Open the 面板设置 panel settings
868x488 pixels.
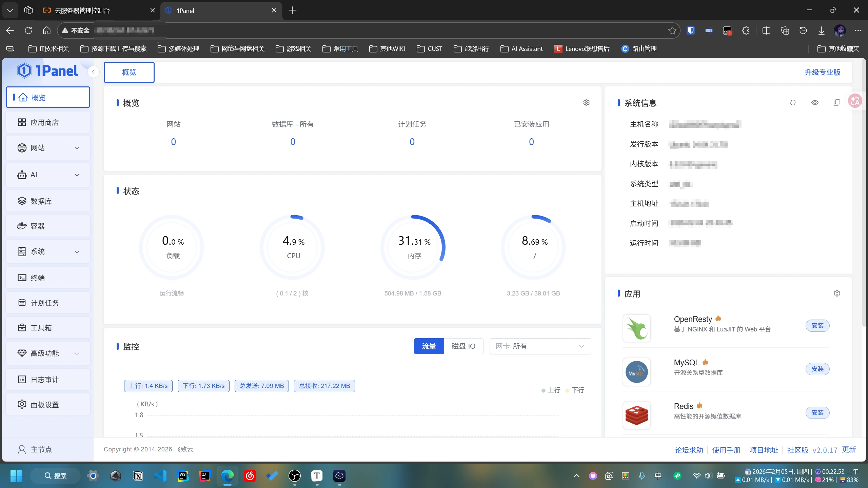tap(48, 404)
